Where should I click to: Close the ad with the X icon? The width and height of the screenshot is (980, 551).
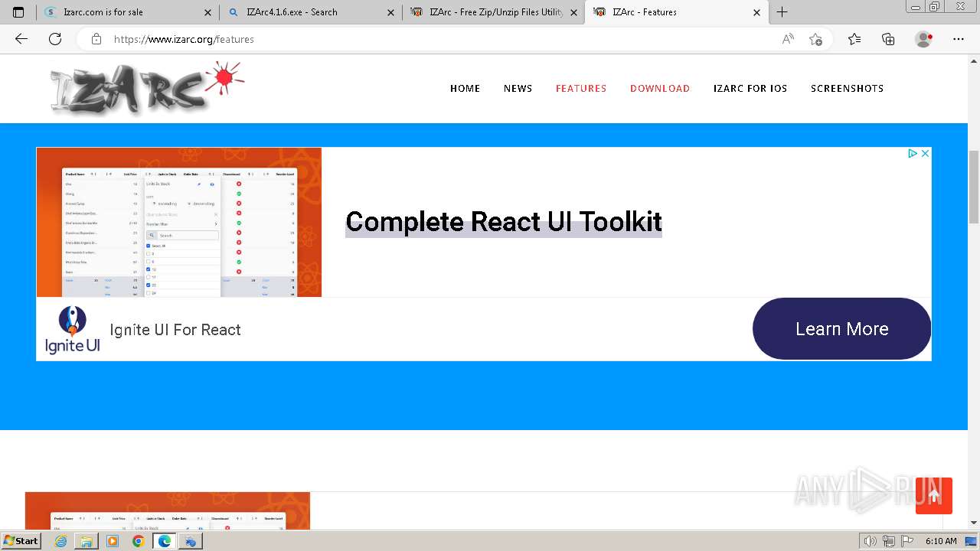[925, 153]
